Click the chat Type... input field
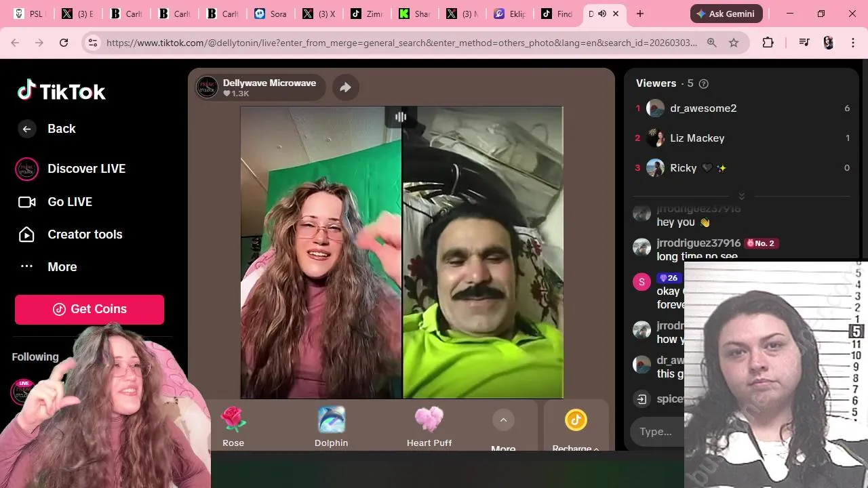This screenshot has width=868, height=488. [658, 432]
